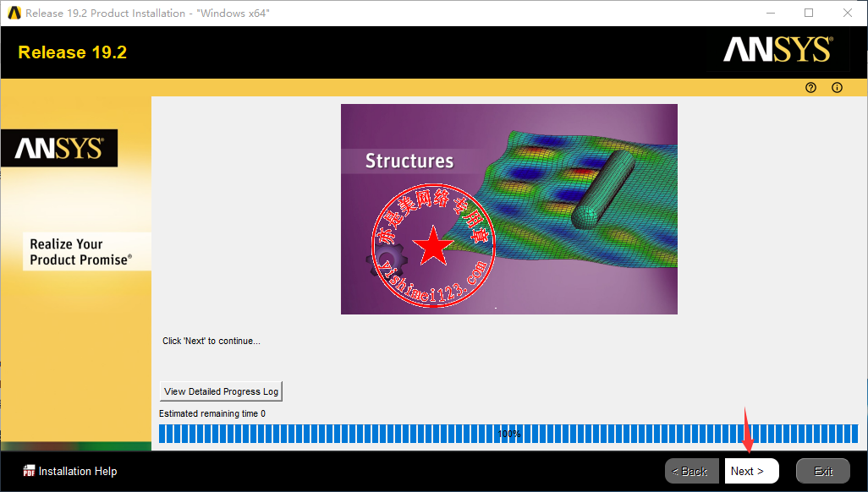Viewport: 868px width, 492px height.
Task: Maximize the installer window
Action: (809, 13)
